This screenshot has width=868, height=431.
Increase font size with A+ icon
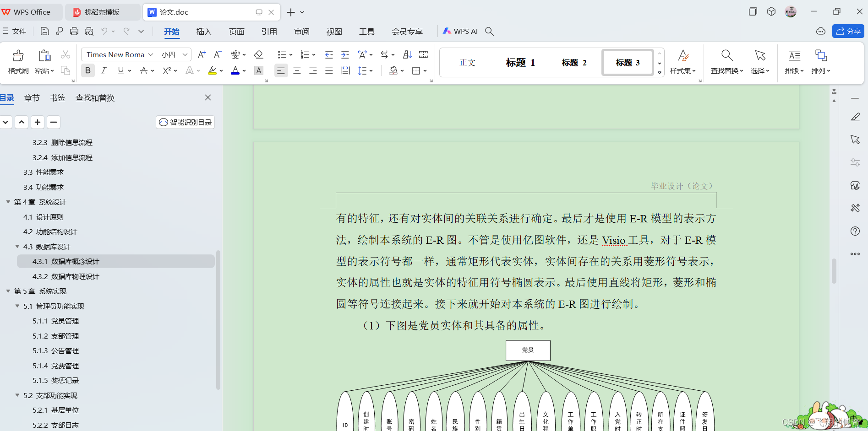pyautogui.click(x=202, y=54)
